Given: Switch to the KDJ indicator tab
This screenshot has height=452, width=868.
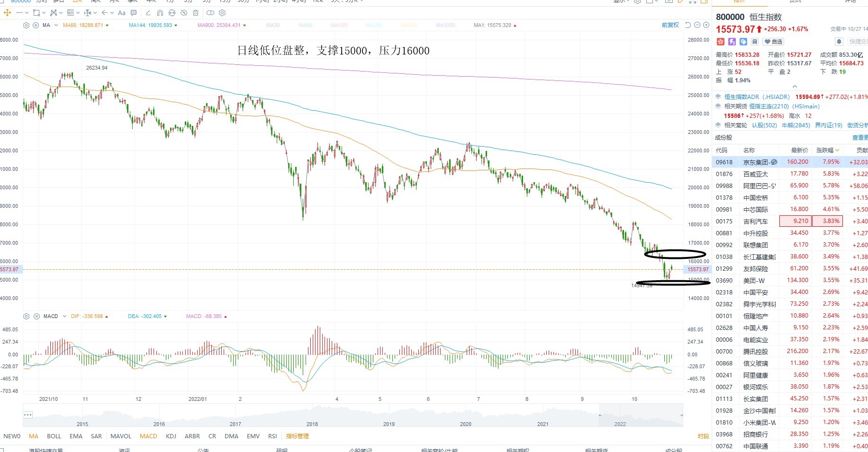Looking at the screenshot, I should tap(171, 436).
